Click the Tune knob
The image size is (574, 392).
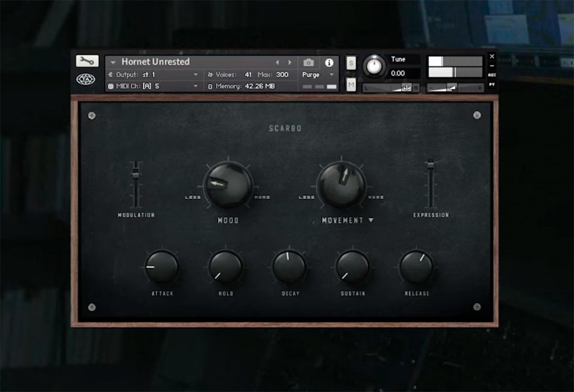click(x=374, y=67)
